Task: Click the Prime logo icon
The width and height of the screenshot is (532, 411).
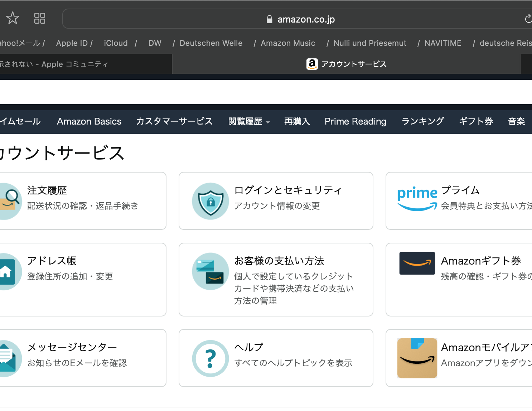Action: coord(417,199)
